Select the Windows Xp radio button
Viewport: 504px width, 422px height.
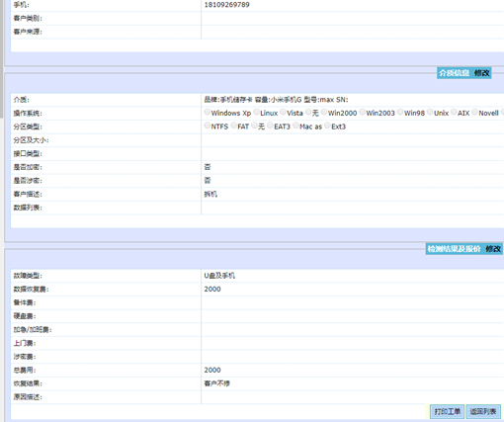208,113
